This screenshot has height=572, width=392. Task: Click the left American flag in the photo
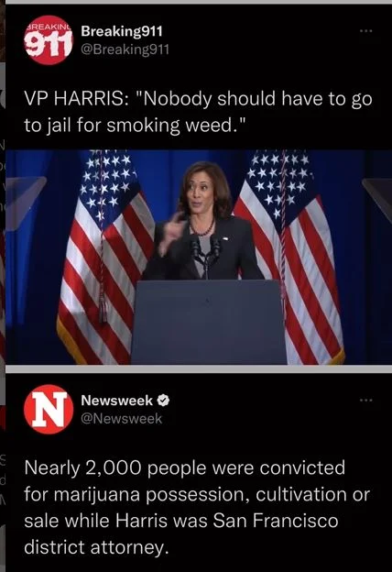105,258
